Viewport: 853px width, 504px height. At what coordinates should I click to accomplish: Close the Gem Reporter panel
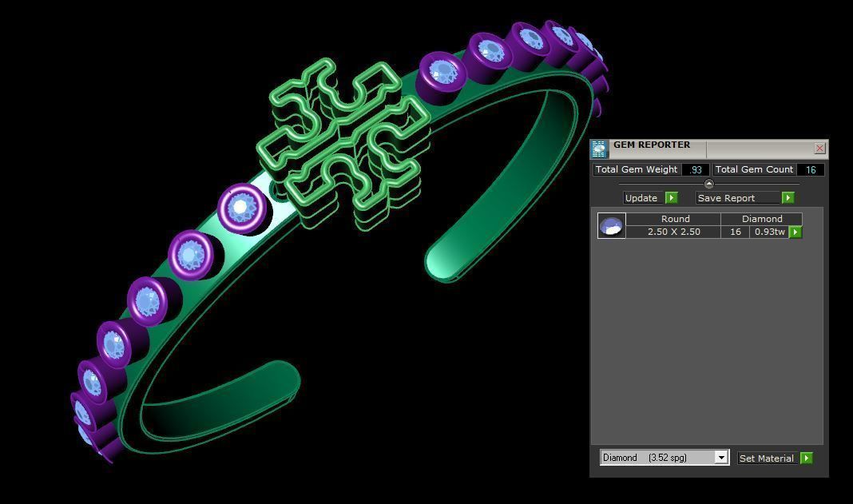[819, 148]
